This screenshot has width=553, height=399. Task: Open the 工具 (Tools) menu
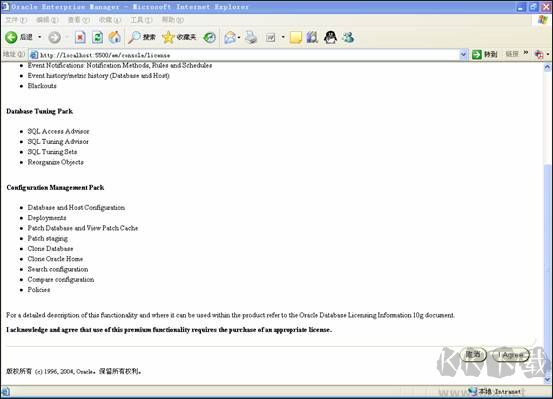pos(141,20)
